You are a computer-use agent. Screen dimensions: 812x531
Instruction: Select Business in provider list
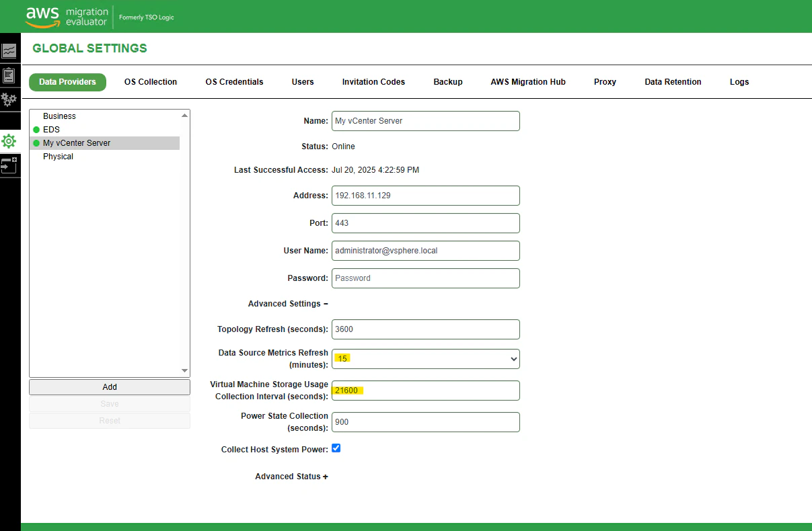(105, 116)
